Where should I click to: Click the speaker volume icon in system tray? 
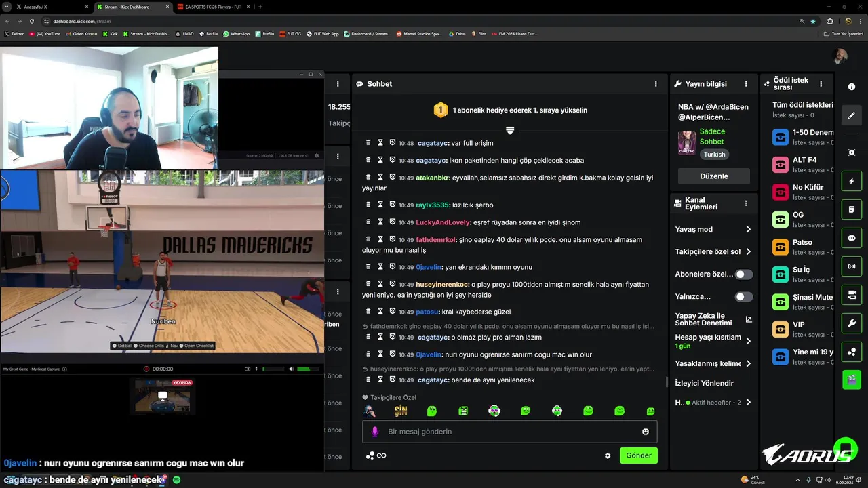[x=827, y=480]
